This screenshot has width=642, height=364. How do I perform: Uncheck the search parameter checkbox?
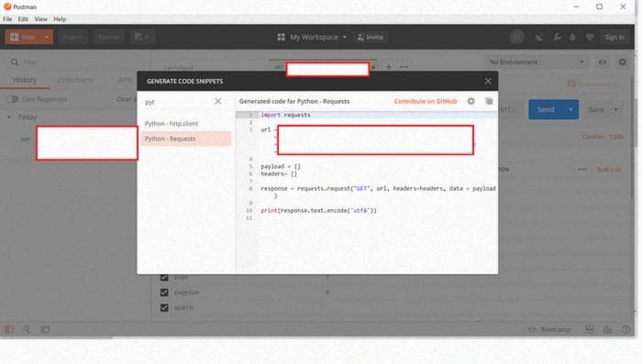[164, 307]
